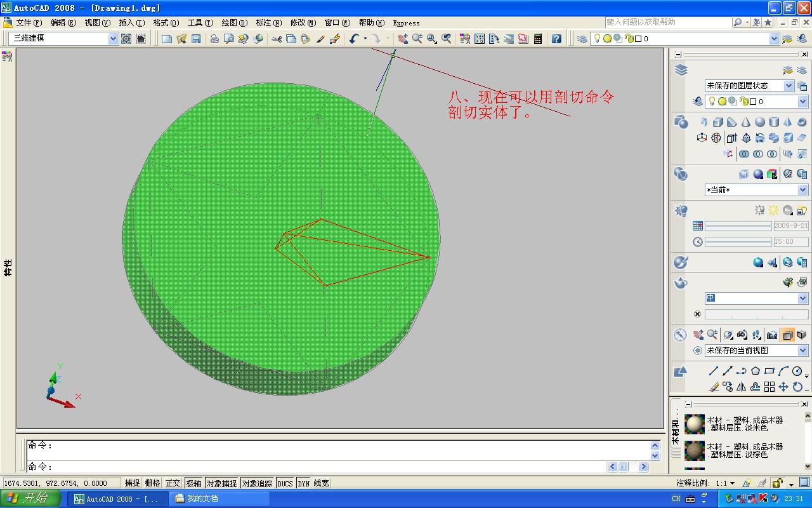Click the workspace settings gear icon
Image resolution: width=812 pixels, height=508 pixels.
pyautogui.click(x=126, y=39)
